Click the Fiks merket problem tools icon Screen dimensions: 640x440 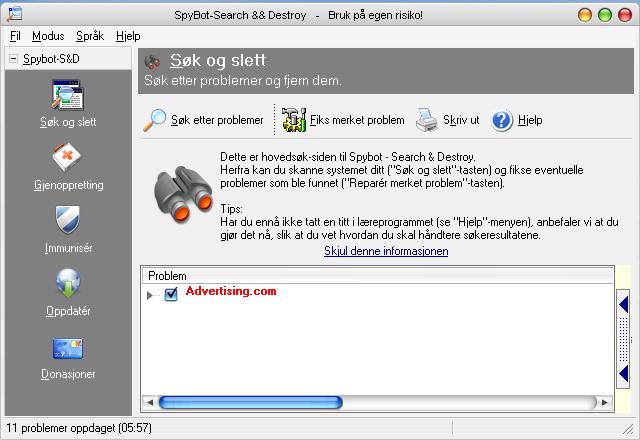(294, 120)
